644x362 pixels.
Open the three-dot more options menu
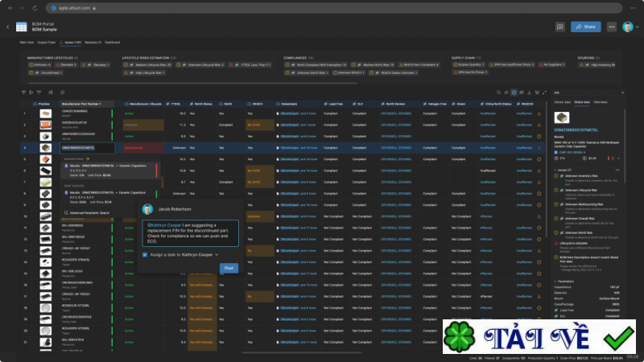pyautogui.click(x=612, y=27)
